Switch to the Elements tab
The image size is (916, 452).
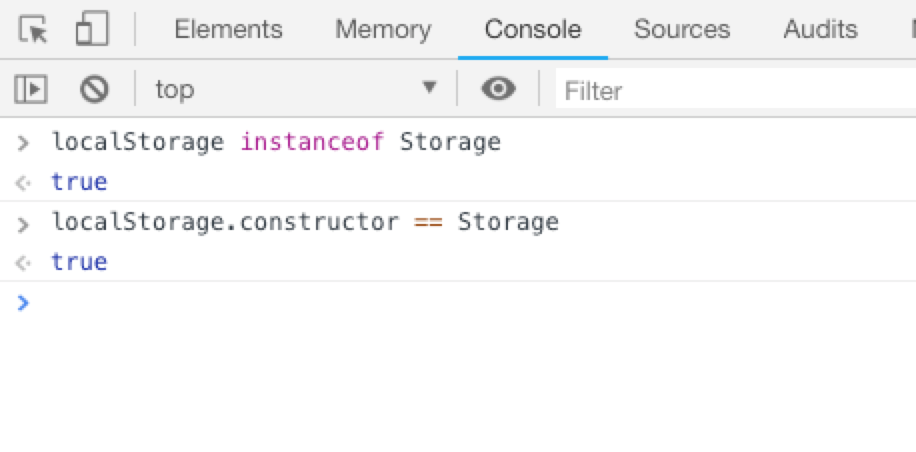coord(228,30)
